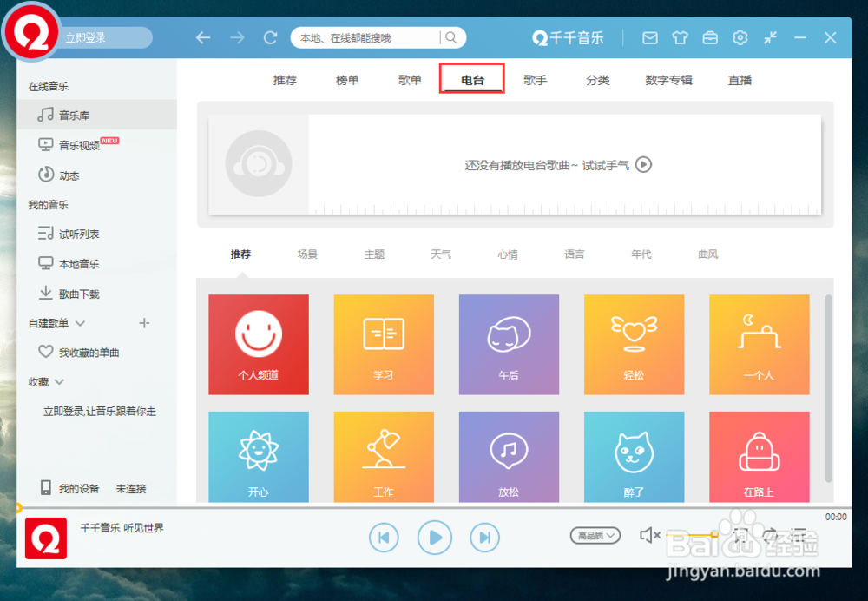Viewport: 868px width, 601px height.
Task: Unmute the speaker icon
Action: [650, 536]
